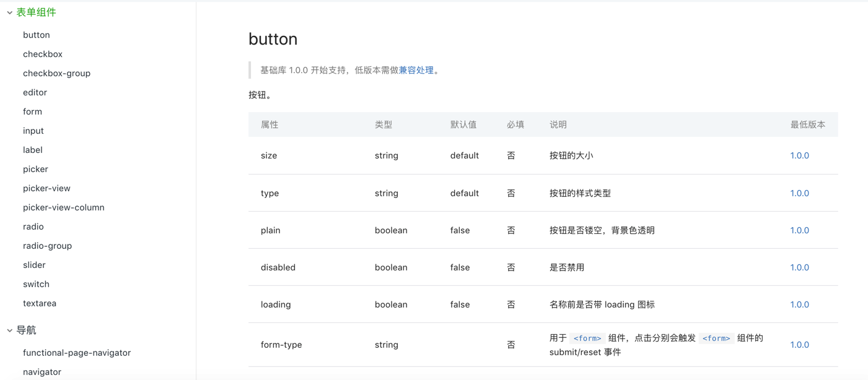Open the form component page
Image resolution: width=868 pixels, height=380 pixels.
32,111
